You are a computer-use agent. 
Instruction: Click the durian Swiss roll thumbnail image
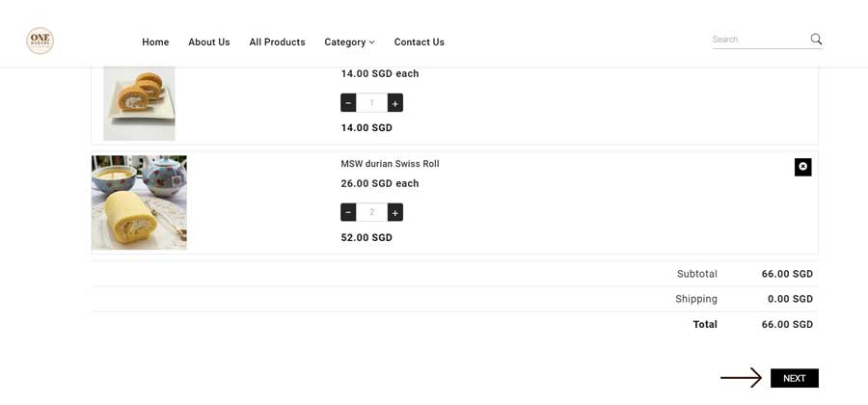pyautogui.click(x=139, y=202)
